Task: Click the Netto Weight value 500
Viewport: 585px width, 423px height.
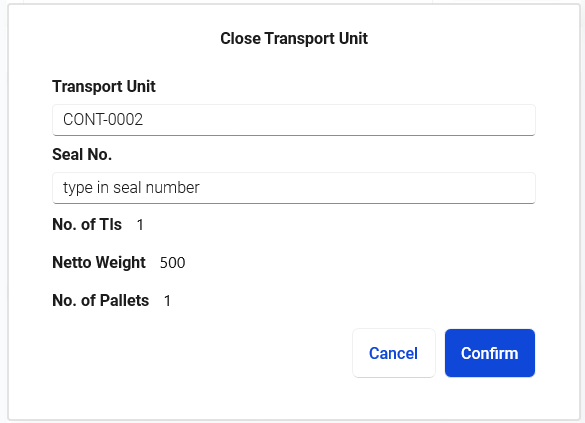Action: [x=172, y=263]
